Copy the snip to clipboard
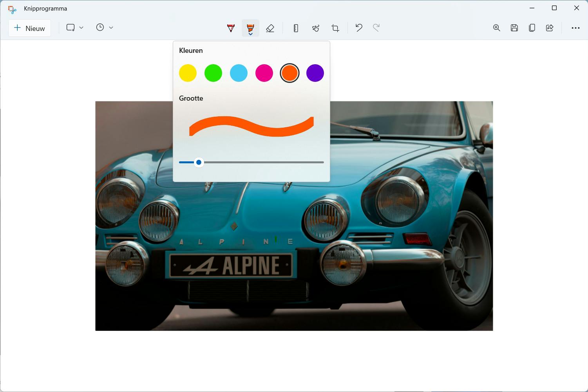The image size is (588, 392). pyautogui.click(x=532, y=28)
